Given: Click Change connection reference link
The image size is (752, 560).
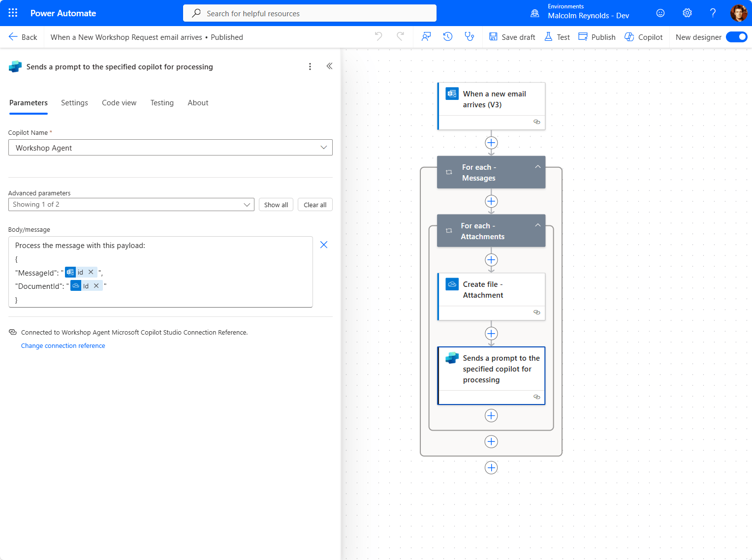Looking at the screenshot, I should pyautogui.click(x=63, y=346).
